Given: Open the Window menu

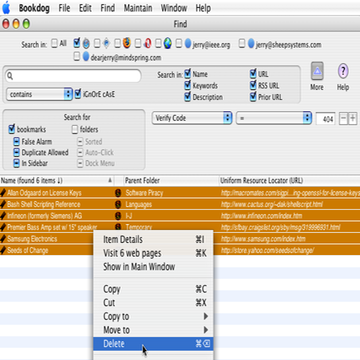Looking at the screenshot, I should [x=173, y=8].
